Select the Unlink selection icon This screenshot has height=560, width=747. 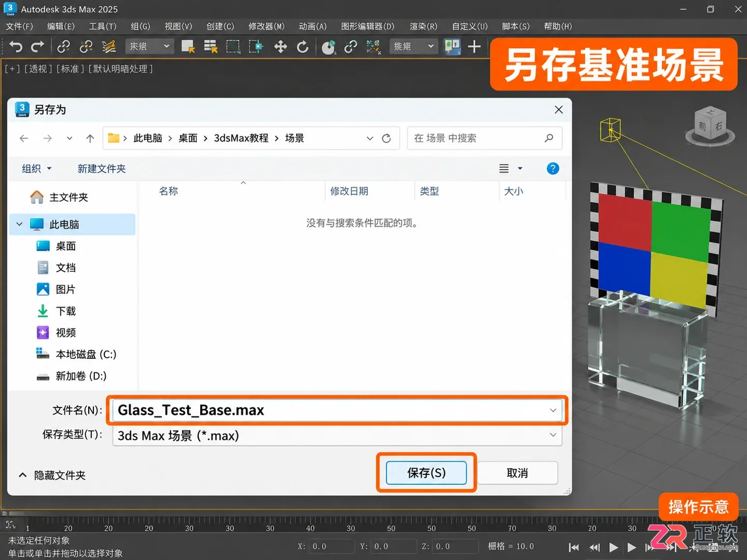(x=86, y=47)
